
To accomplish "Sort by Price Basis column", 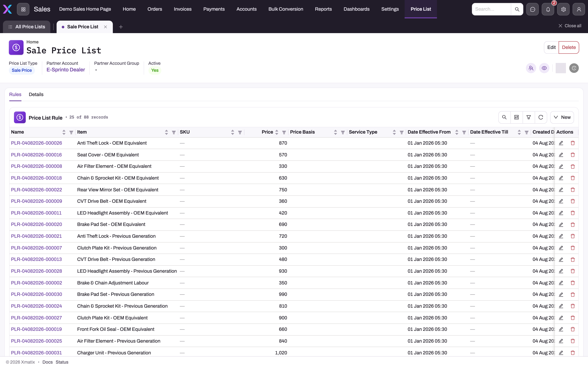I will [336, 132].
